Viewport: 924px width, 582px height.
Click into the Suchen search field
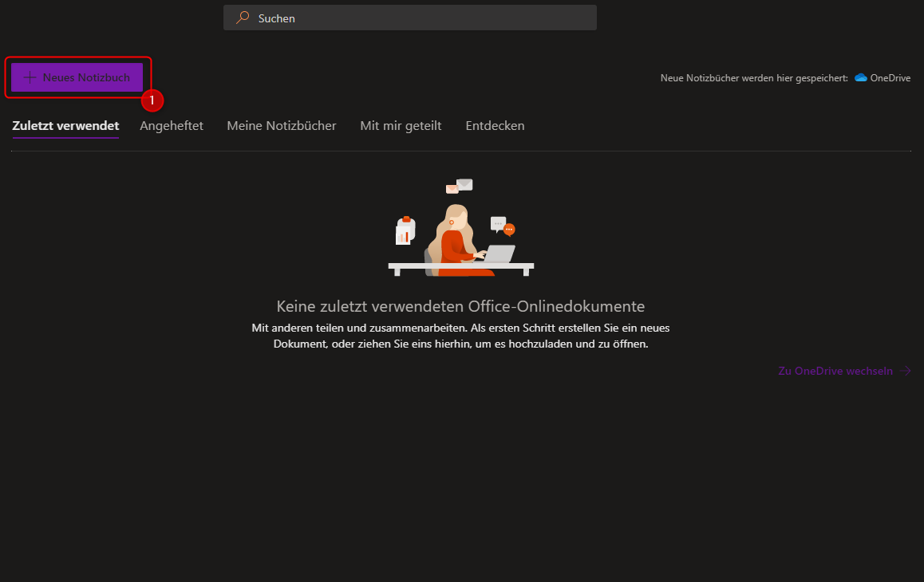pos(415,18)
